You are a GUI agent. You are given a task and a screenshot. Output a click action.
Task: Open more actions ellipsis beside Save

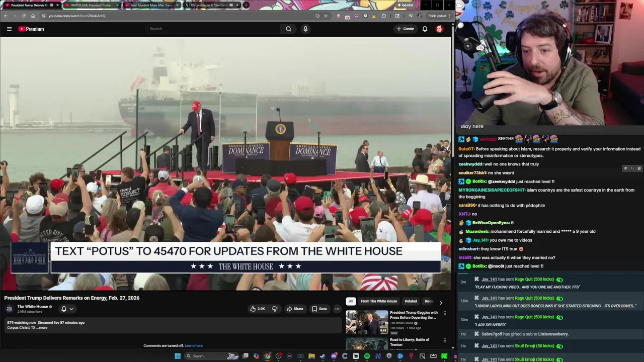337,309
